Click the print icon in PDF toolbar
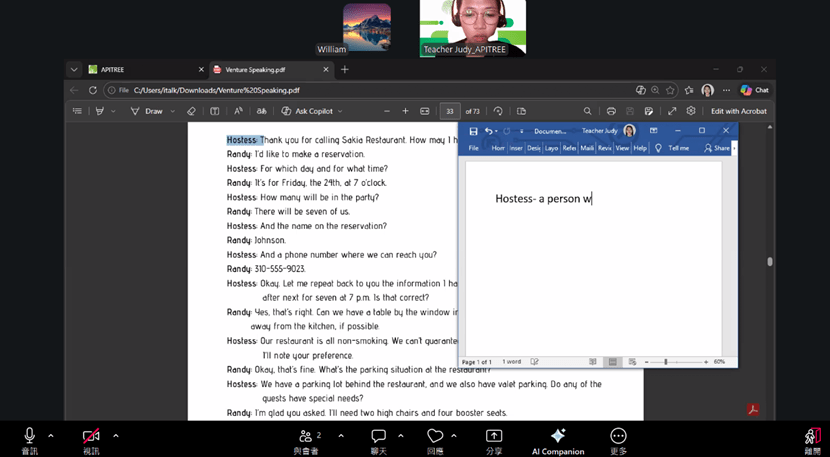This screenshot has width=830, height=457. point(611,111)
